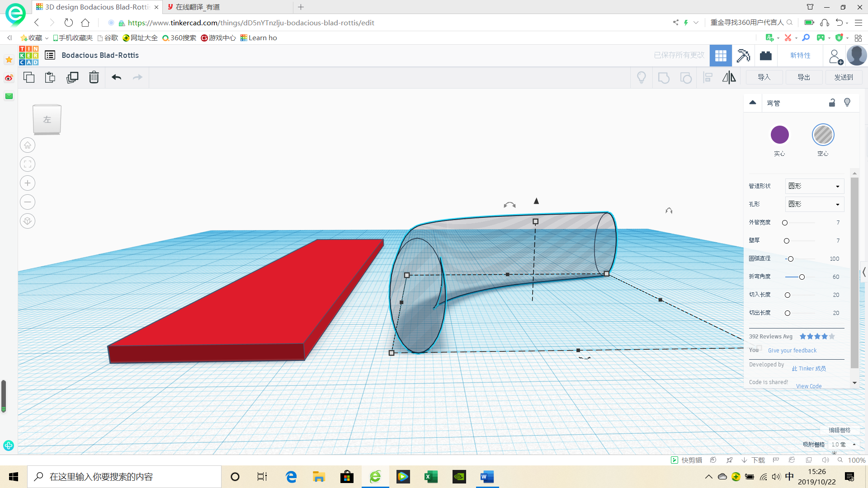Viewport: 868px width, 488px height.
Task: Click the Give your feedback link
Action: 792,351
